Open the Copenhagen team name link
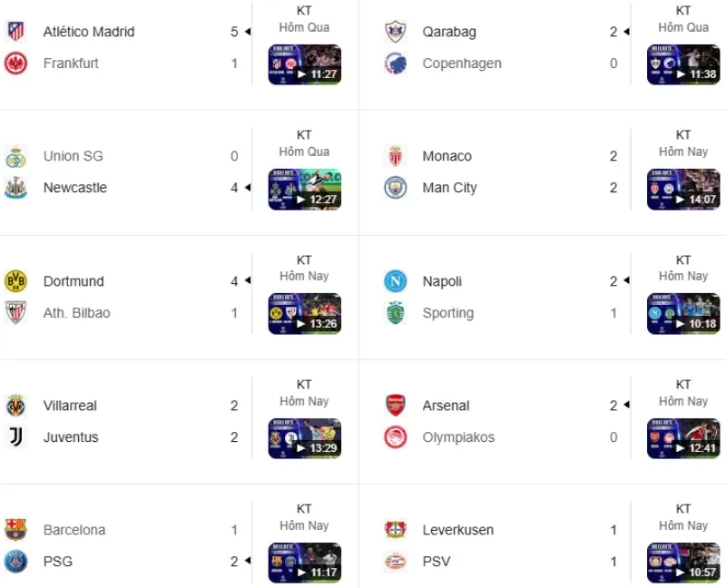This screenshot has width=726, height=588. point(462,64)
